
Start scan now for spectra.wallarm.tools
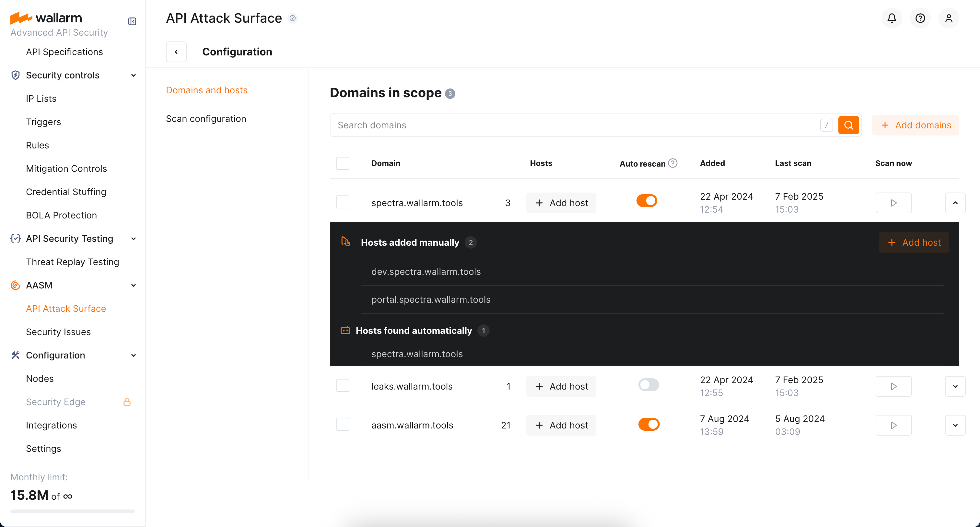pos(893,203)
